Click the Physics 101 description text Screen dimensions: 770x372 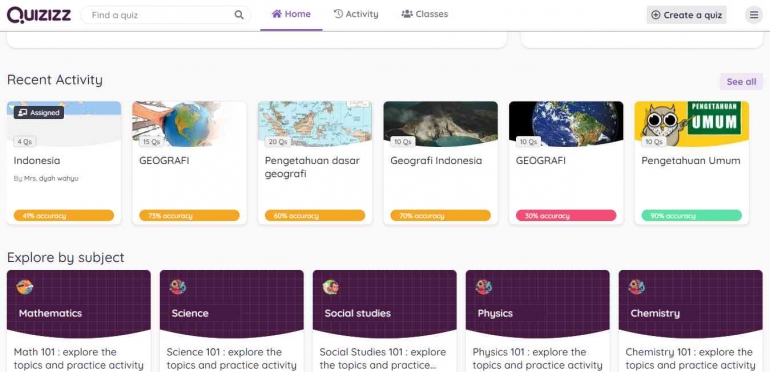(x=538, y=359)
